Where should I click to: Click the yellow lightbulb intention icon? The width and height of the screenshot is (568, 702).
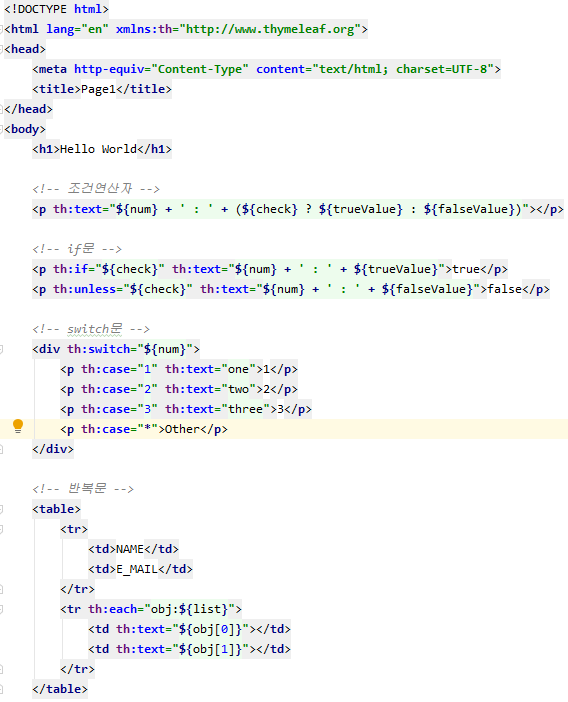pos(18,426)
